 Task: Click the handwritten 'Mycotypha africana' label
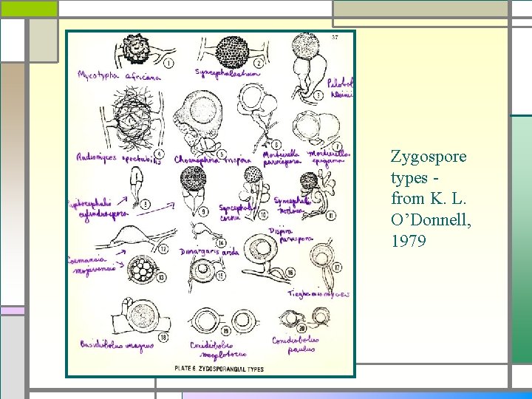click(119, 75)
